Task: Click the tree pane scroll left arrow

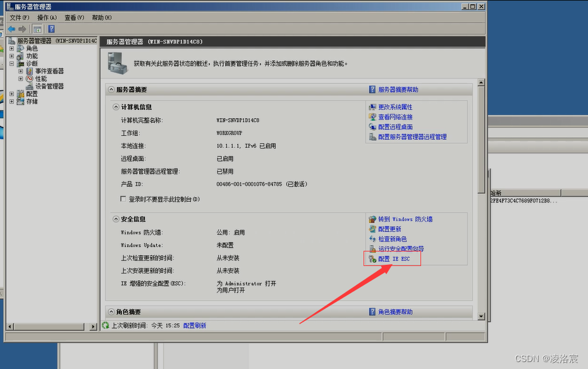Action: point(10,327)
